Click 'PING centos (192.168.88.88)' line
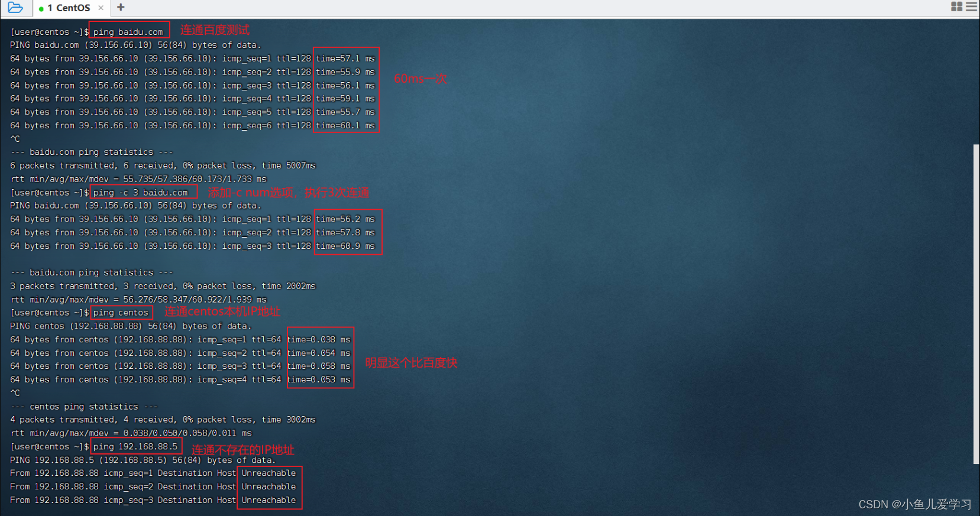Screen dimensions: 980x516 (x=131, y=326)
